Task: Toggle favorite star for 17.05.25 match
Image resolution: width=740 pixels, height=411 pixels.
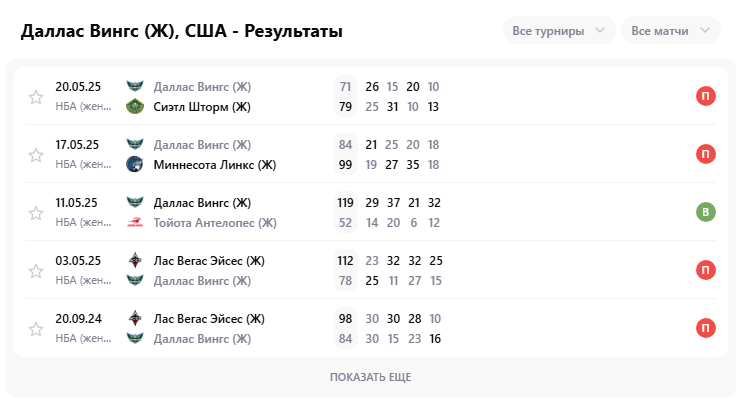Action: coord(36,155)
